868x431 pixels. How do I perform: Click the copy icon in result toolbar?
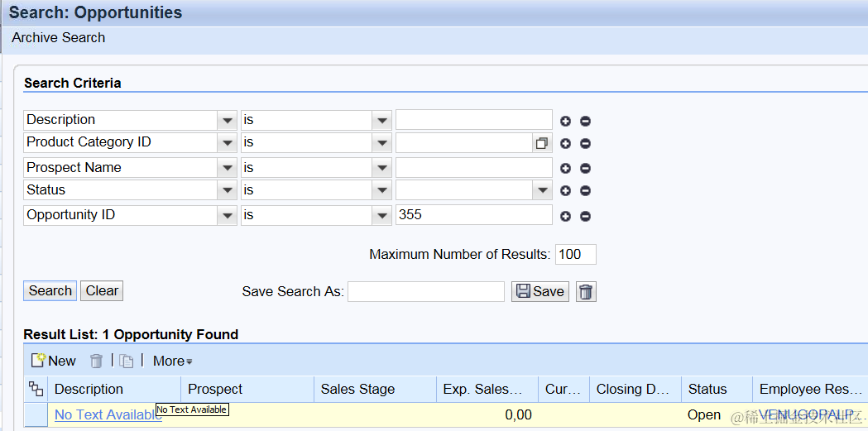pyautogui.click(x=127, y=361)
